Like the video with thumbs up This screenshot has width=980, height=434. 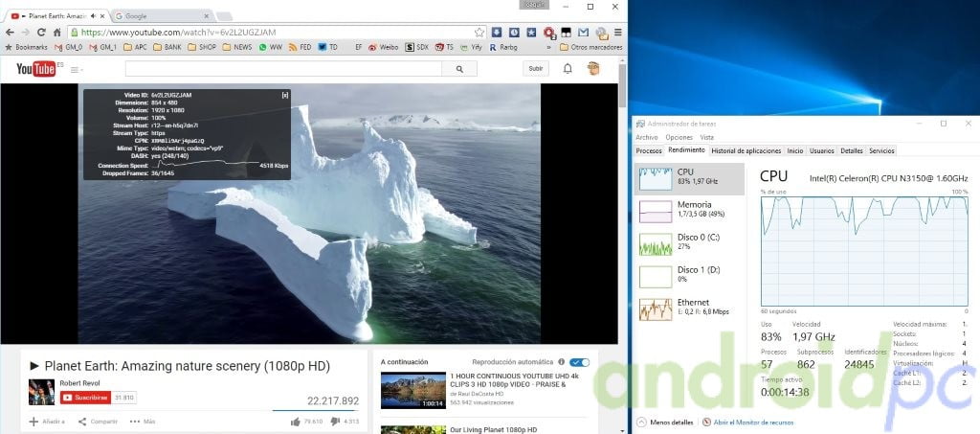pos(295,422)
